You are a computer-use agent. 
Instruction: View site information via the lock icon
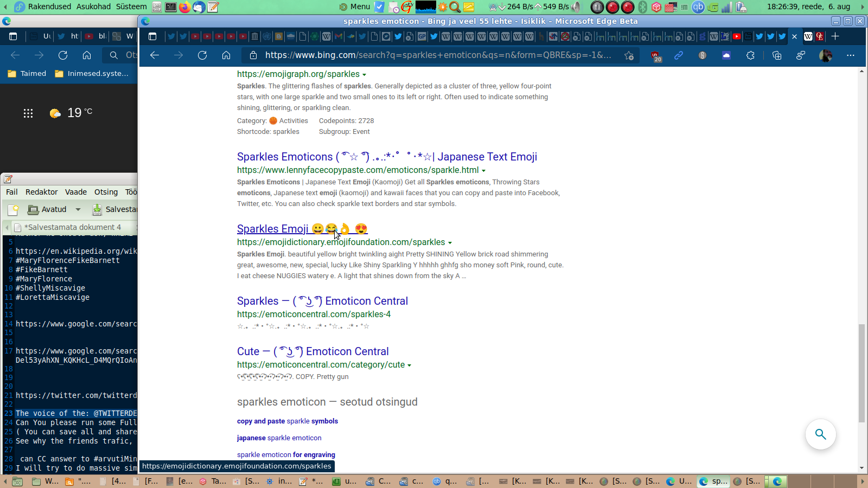tap(253, 55)
